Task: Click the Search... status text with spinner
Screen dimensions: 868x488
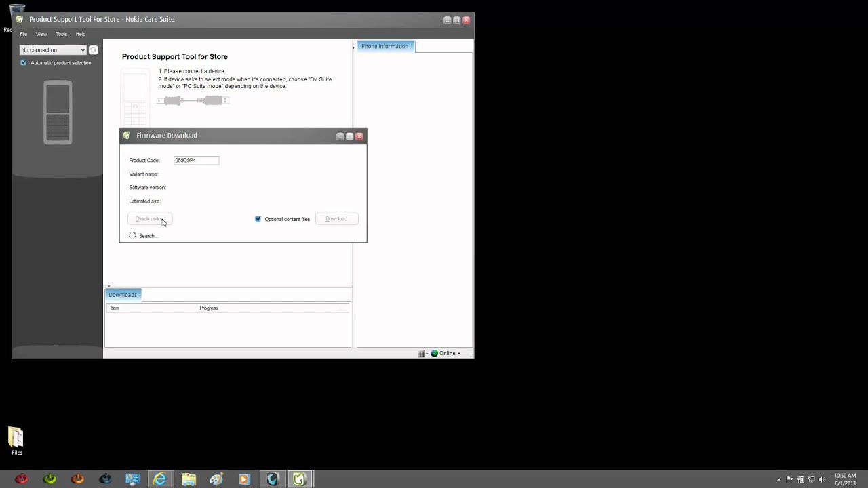Action: tap(143, 236)
